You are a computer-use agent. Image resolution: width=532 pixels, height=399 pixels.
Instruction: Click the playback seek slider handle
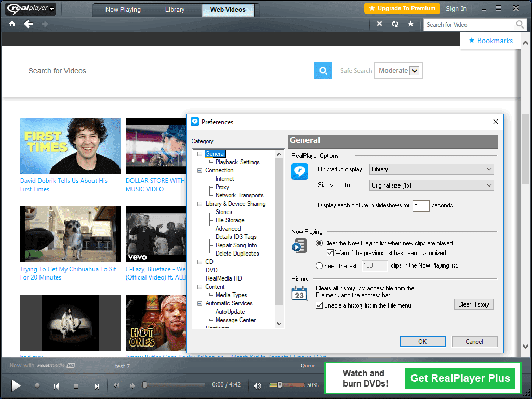pos(144,385)
